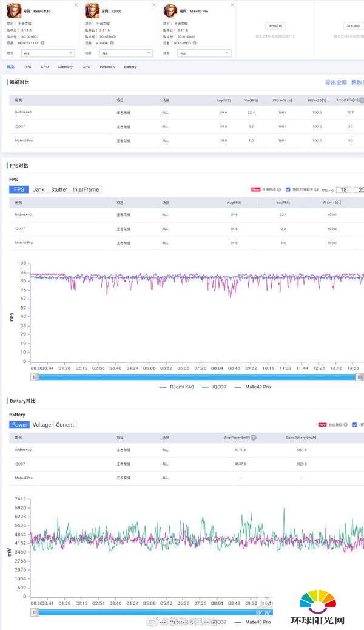
Task: Click Mate40 Pro row in overview table
Action: 186,141
